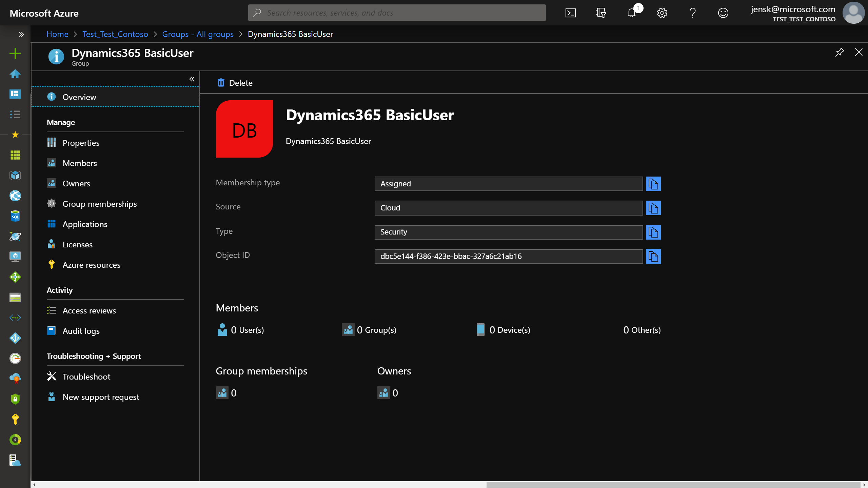The width and height of the screenshot is (868, 488).
Task: Open Groups - All groups breadcrumb
Action: pos(198,34)
